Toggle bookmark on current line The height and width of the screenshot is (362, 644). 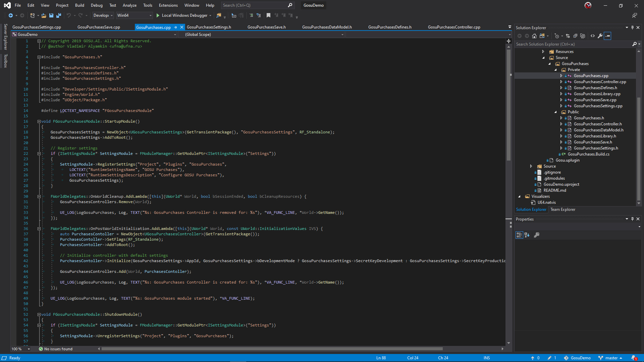[268, 15]
